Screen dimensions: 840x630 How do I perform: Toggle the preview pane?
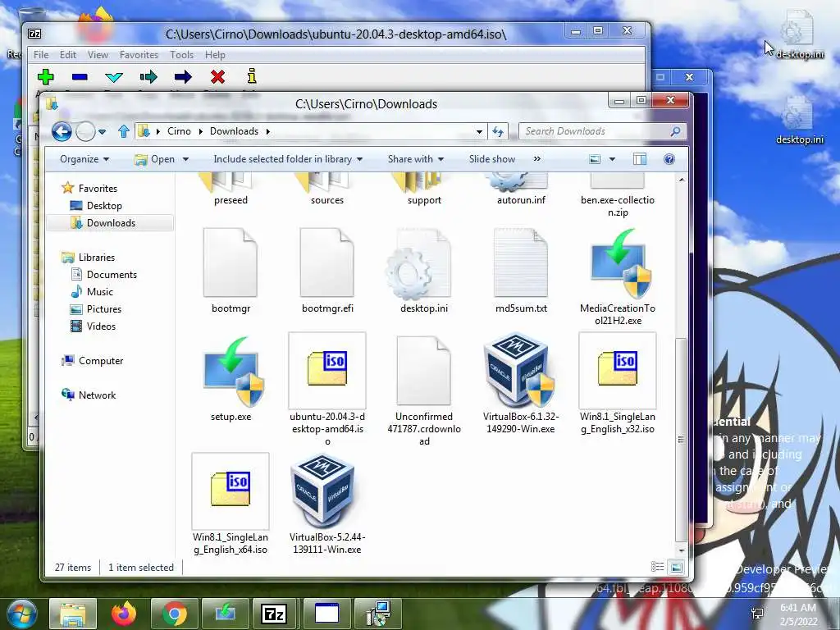[x=640, y=159]
